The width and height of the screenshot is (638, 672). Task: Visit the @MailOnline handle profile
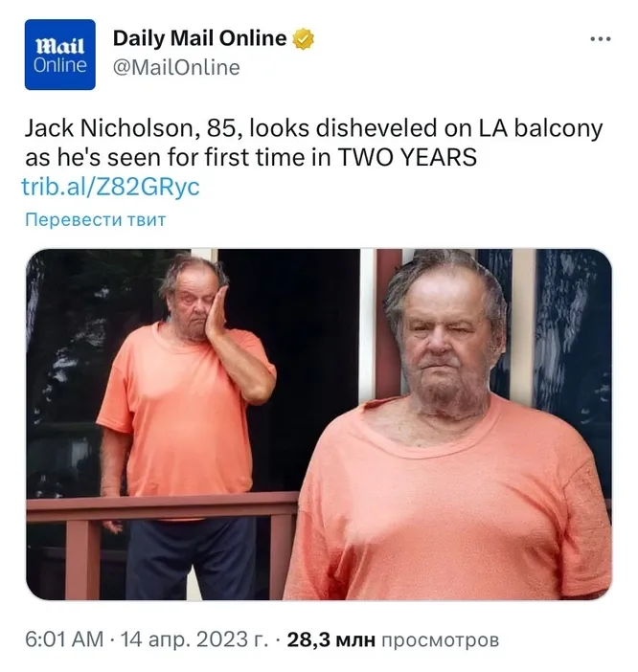pyautogui.click(x=176, y=68)
